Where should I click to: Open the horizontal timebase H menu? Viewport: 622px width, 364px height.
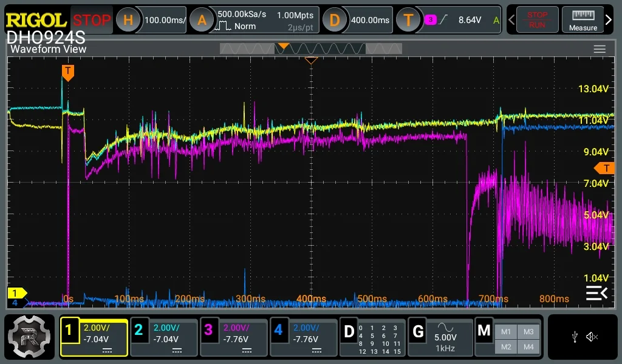click(128, 20)
